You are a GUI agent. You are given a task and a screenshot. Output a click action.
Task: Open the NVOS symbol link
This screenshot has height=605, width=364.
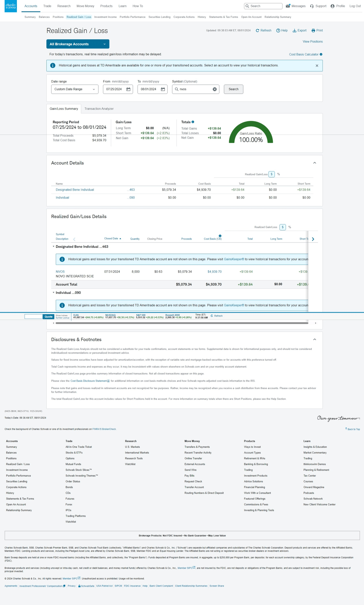pos(60,272)
